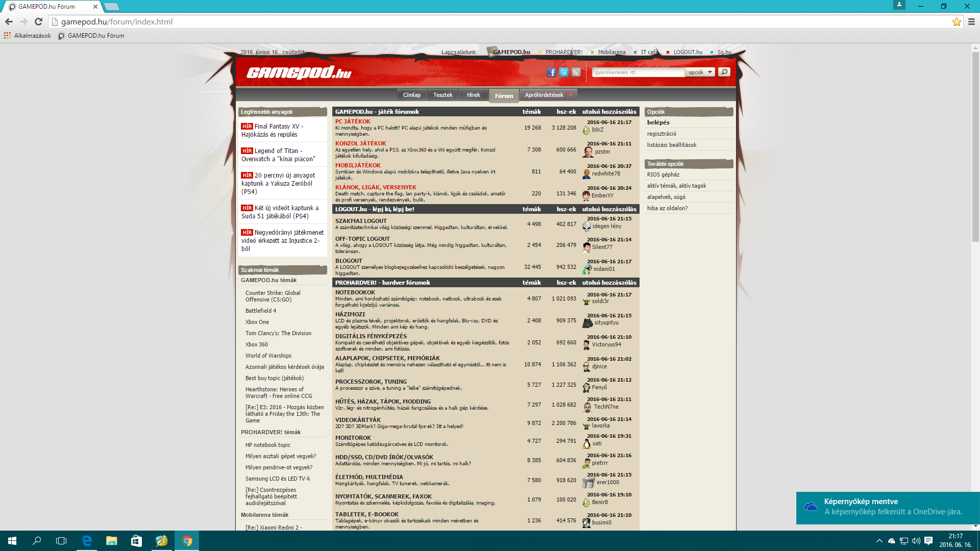Click the belépés login link
Screen dimensions: 980x551
click(658, 122)
